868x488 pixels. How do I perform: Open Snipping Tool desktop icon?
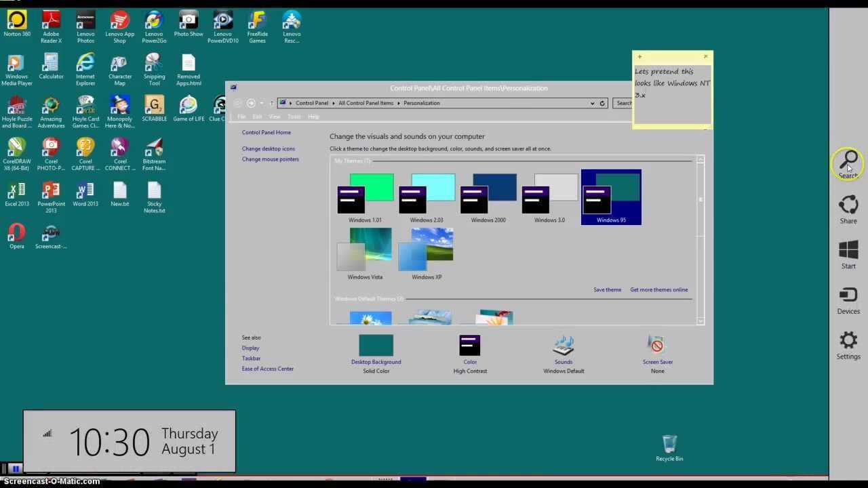154,70
